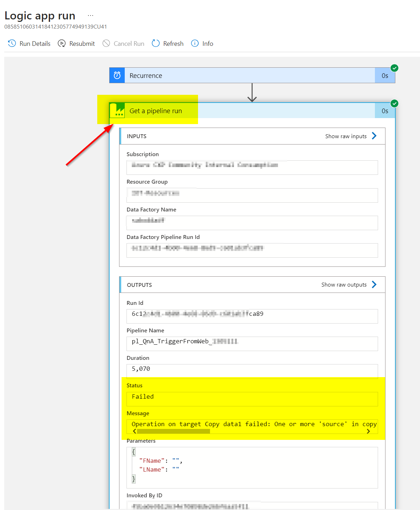Click the chevron next to Show raw inputs
This screenshot has width=420, height=510.
374,136
